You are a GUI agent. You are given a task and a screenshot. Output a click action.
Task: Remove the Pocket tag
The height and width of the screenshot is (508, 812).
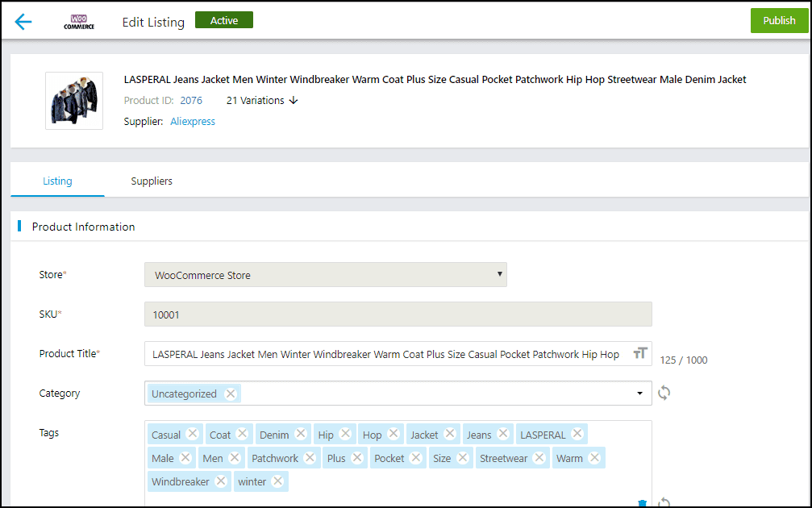coord(416,457)
